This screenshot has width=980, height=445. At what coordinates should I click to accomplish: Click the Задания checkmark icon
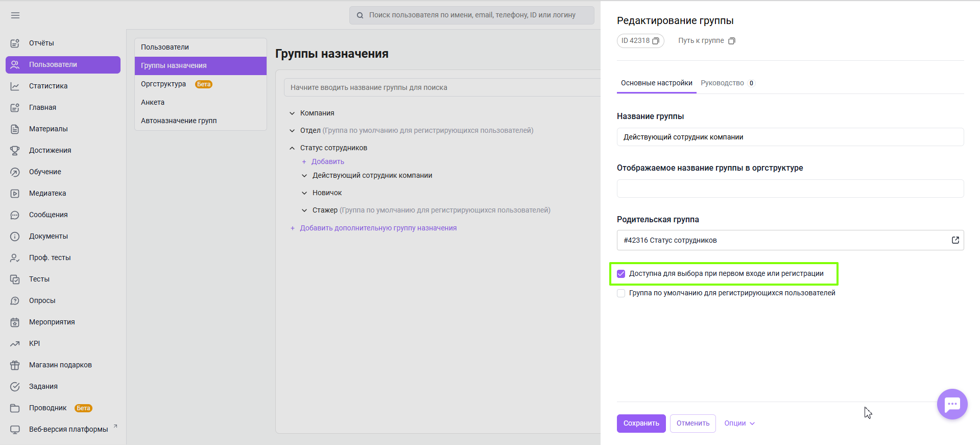[x=15, y=386]
